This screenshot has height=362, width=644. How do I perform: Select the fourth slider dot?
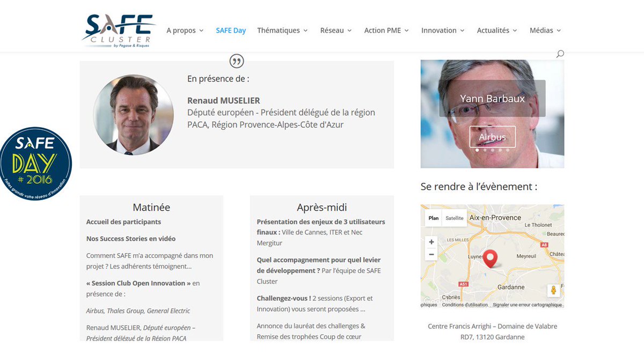[500, 150]
